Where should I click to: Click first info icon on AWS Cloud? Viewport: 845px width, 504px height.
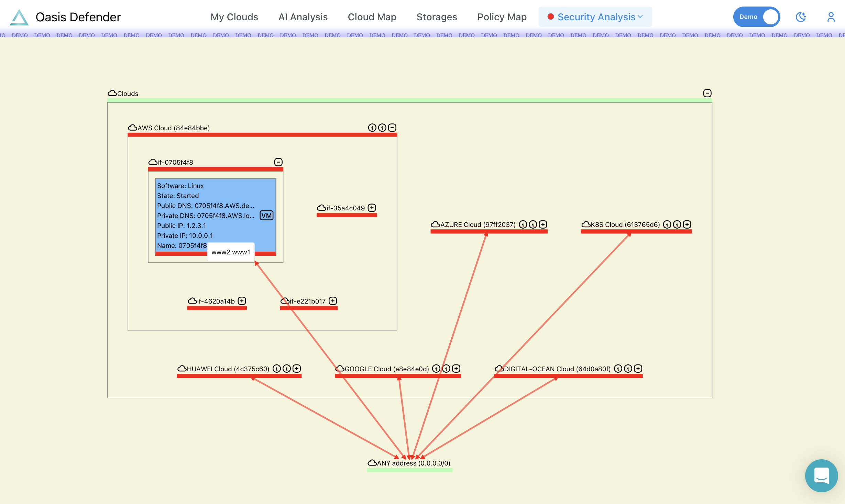(372, 128)
